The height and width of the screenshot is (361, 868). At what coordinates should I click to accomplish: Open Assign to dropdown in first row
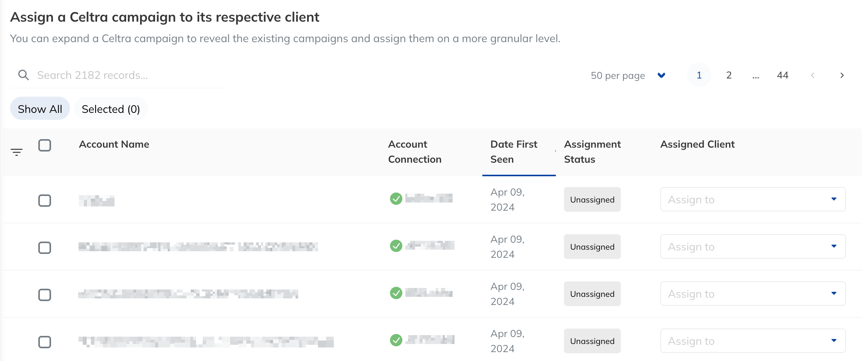(753, 199)
